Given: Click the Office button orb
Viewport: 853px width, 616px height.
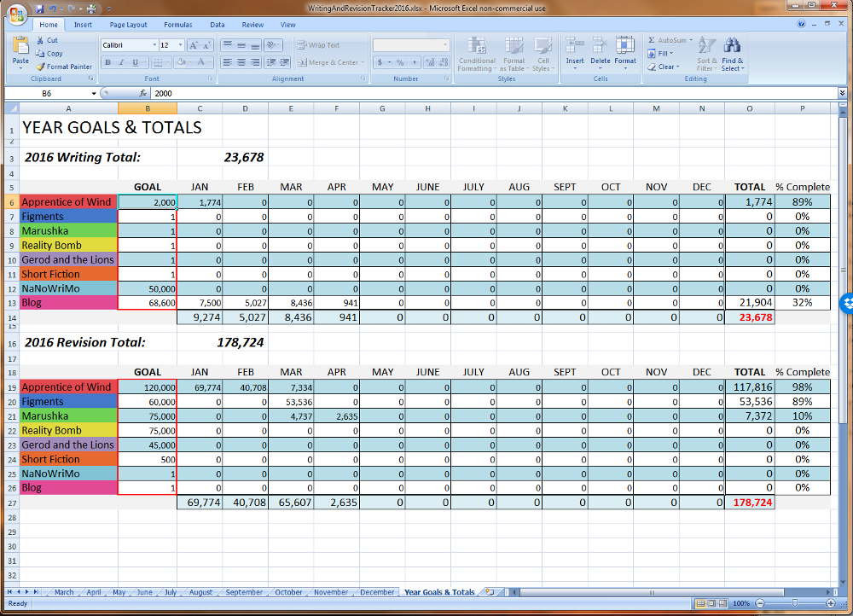Looking at the screenshot, I should pyautogui.click(x=16, y=15).
